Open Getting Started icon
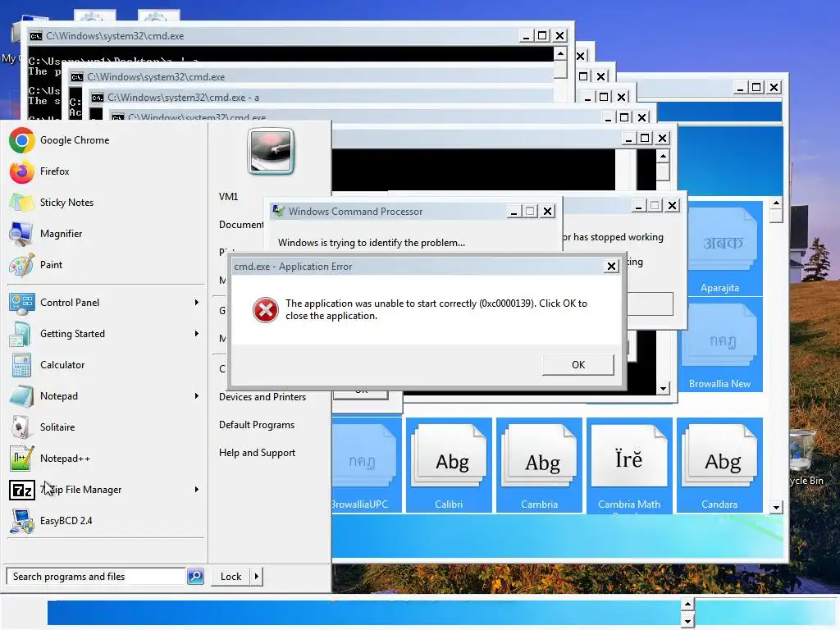Screen dimensions: 840x630 21,334
